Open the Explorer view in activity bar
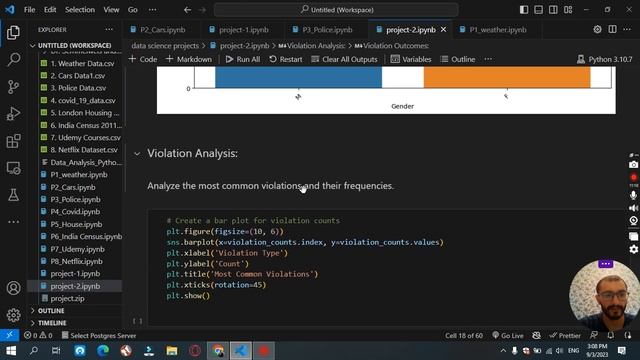The height and width of the screenshot is (360, 640). pos(13,33)
